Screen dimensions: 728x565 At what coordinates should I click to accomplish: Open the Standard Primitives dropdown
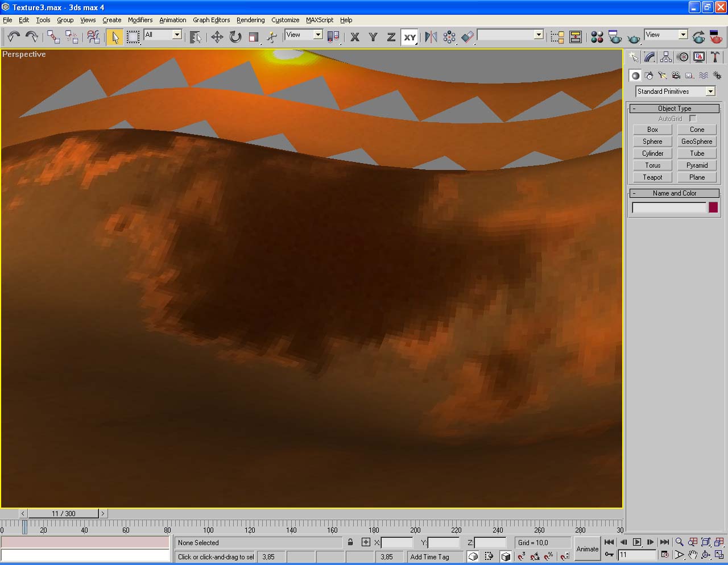[710, 92]
